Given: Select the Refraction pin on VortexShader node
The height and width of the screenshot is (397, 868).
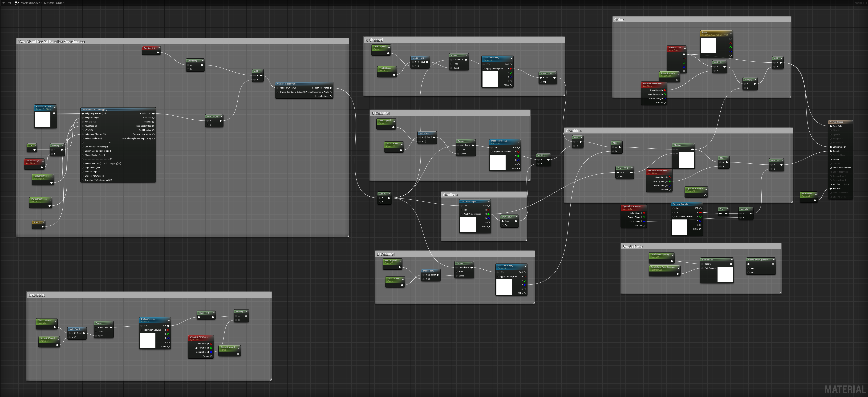Looking at the screenshot, I should 831,188.
